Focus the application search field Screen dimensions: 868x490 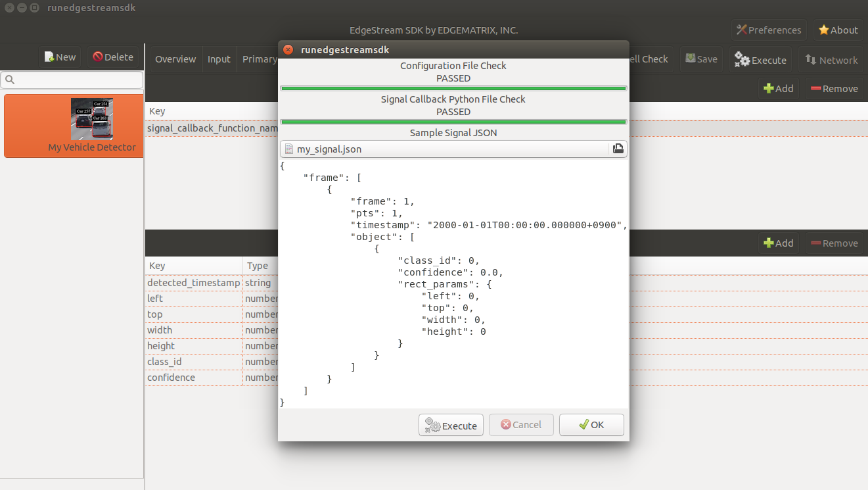click(x=72, y=80)
